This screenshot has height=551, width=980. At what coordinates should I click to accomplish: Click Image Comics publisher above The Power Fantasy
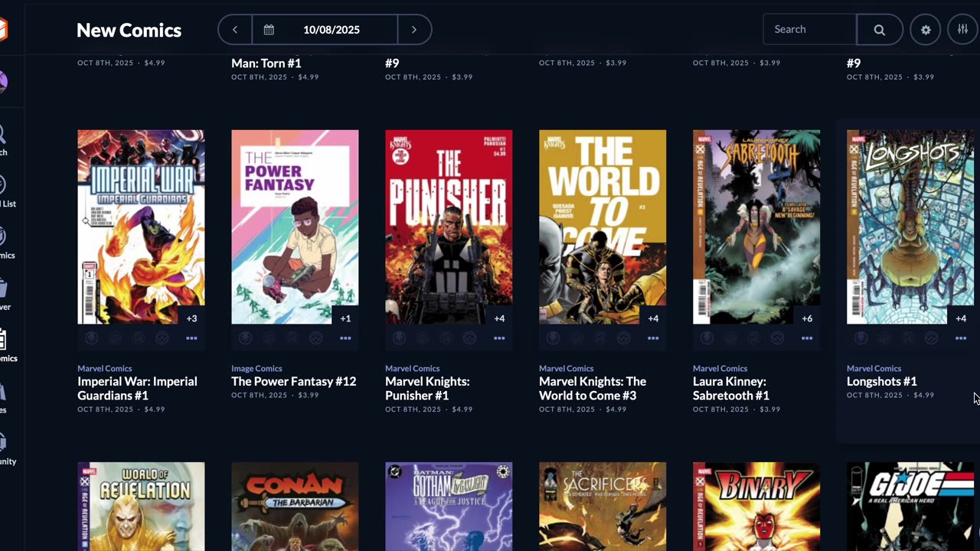pos(256,368)
